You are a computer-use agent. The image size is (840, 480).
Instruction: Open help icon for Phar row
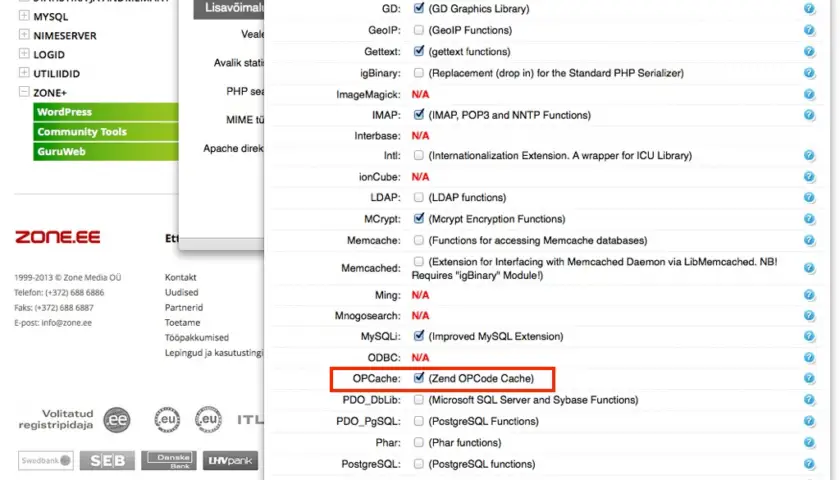click(809, 442)
